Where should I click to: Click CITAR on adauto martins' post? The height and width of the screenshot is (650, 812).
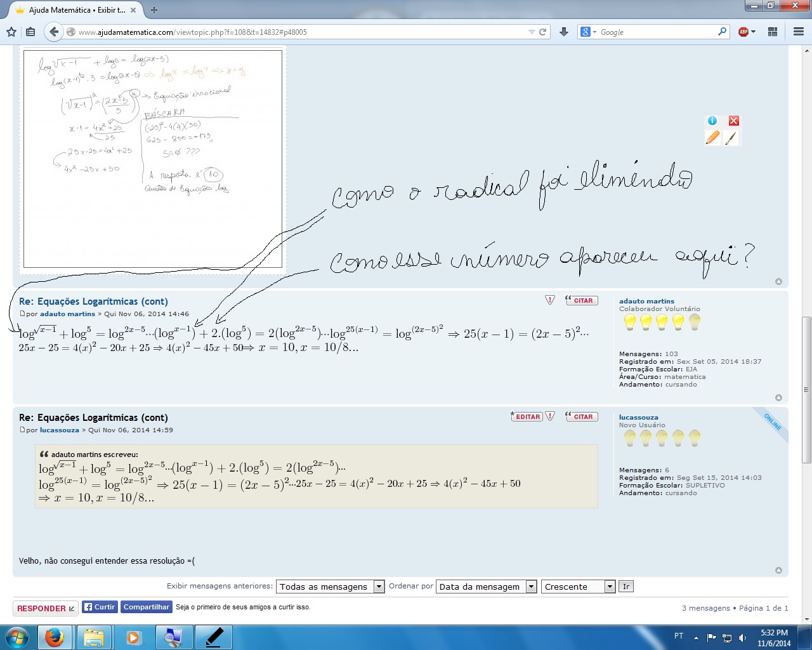[582, 300]
